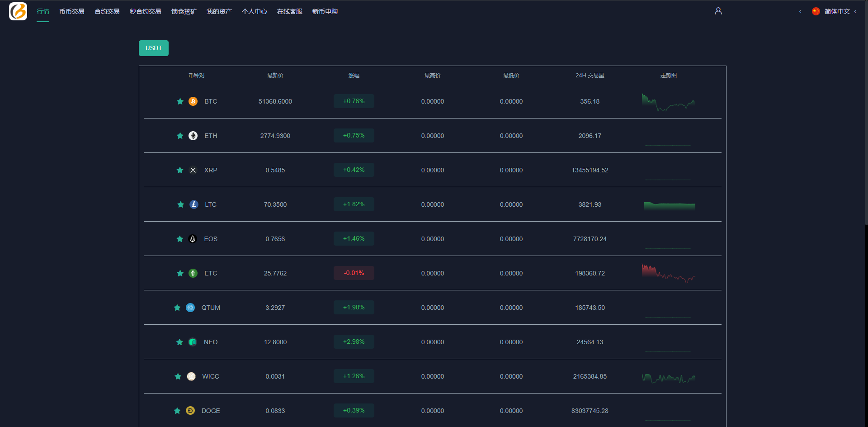Click the QTUM coin icon
This screenshot has width=868, height=427.
tap(190, 308)
